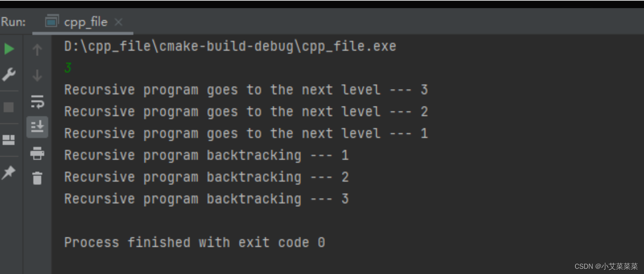This screenshot has width=644, height=274.
Task: Click the "backtracking --- 1" output line
Action: tap(206, 155)
